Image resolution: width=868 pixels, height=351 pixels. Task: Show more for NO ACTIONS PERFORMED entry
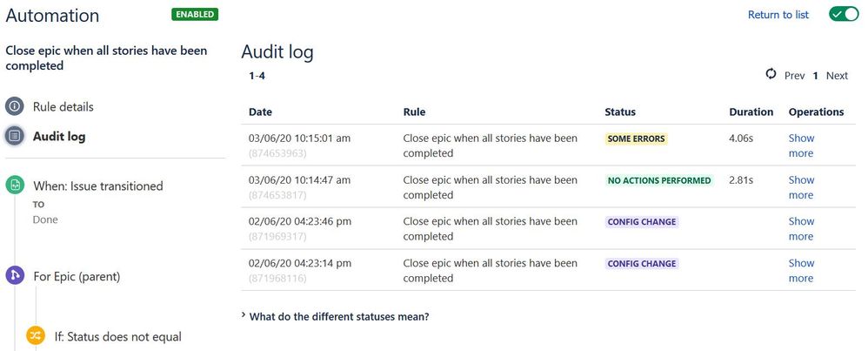click(x=800, y=187)
